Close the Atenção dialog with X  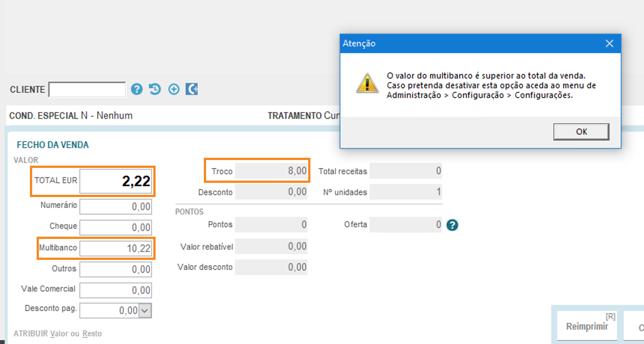pos(609,43)
